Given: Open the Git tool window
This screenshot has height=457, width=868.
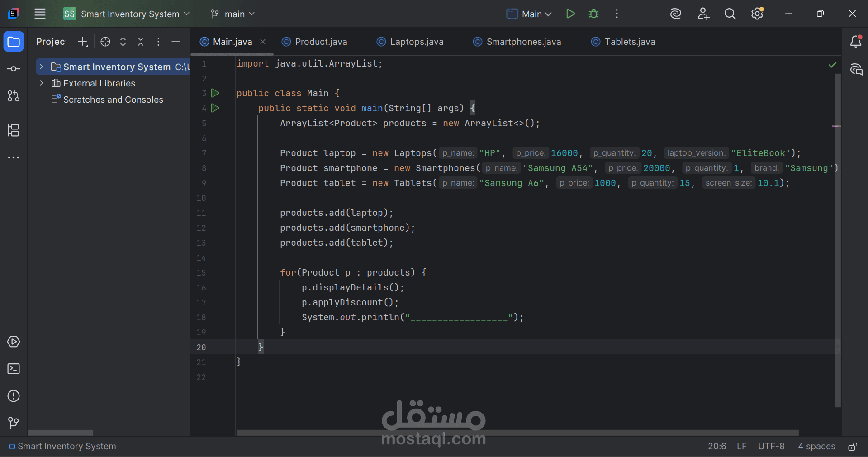Looking at the screenshot, I should point(14,423).
